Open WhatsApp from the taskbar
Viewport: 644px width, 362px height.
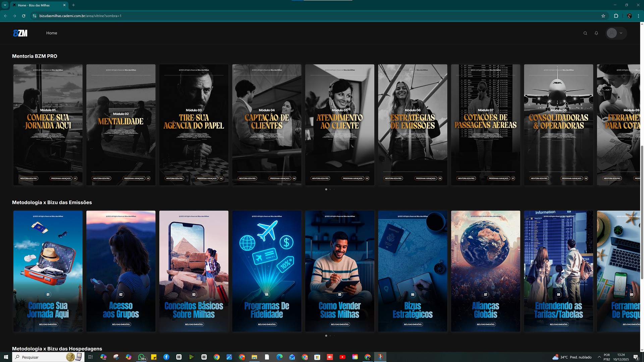[141, 357]
